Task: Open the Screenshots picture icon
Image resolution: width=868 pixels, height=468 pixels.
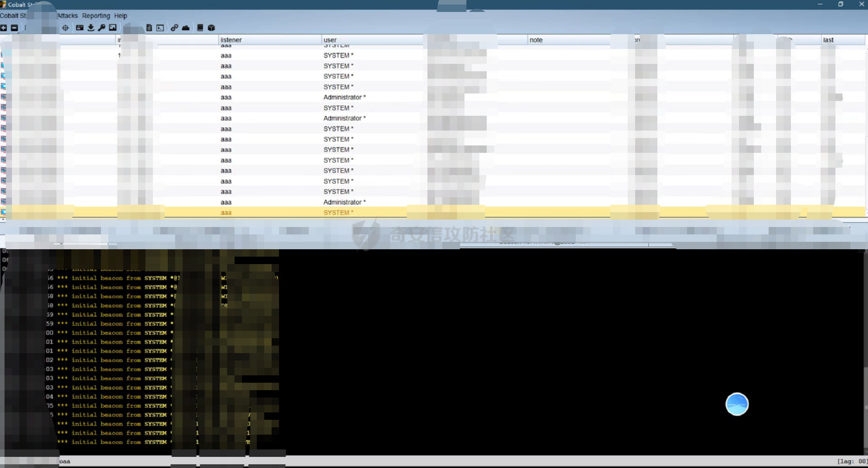Action: point(113,28)
